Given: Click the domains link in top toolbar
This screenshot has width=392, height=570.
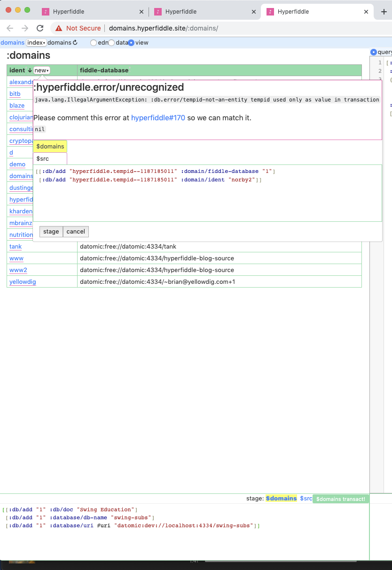Looking at the screenshot, I should tap(13, 43).
